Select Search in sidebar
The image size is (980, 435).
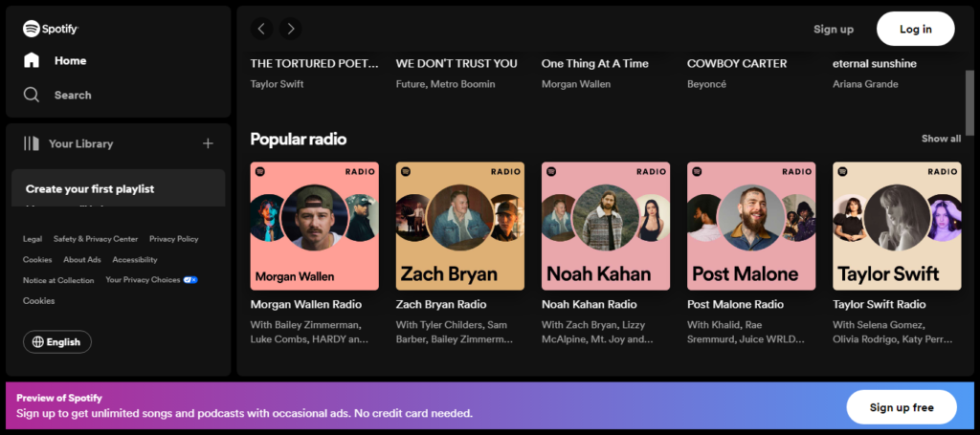pyautogui.click(x=73, y=95)
